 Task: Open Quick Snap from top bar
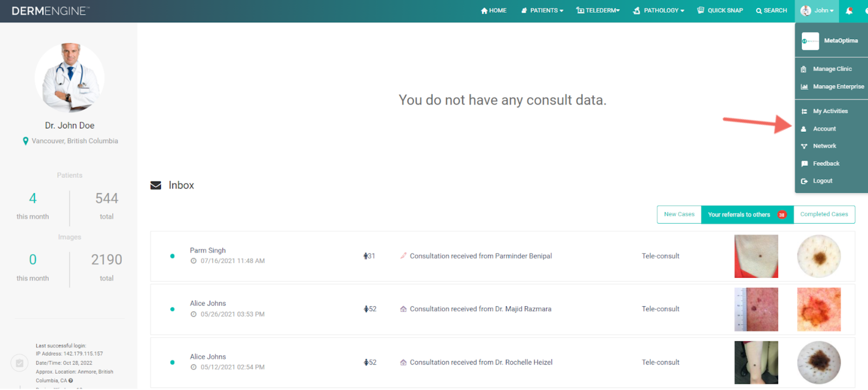tap(720, 10)
